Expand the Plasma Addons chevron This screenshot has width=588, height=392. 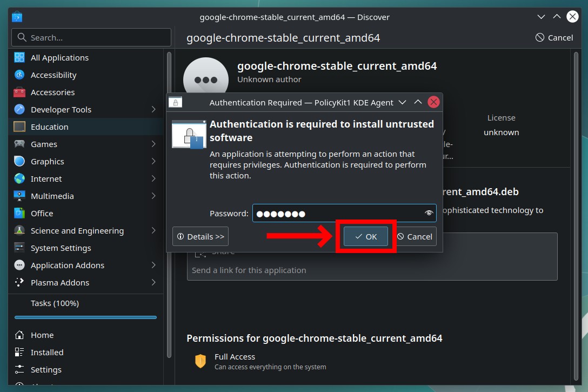153,282
